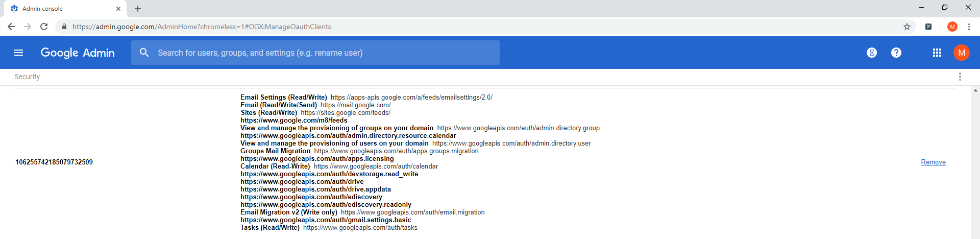Image resolution: width=980 pixels, height=239 pixels.
Task: Click the provisioning of users scope label
Action: pyautogui.click(x=335, y=144)
